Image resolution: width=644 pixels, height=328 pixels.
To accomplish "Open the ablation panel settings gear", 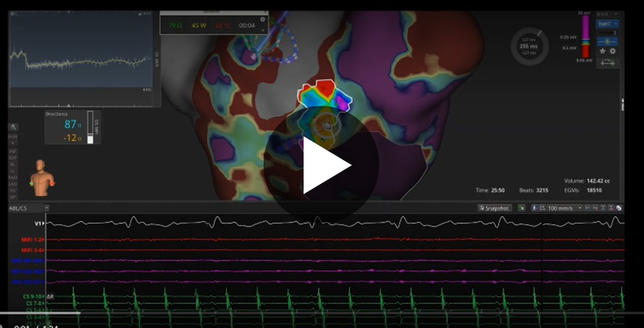I will (263, 19).
